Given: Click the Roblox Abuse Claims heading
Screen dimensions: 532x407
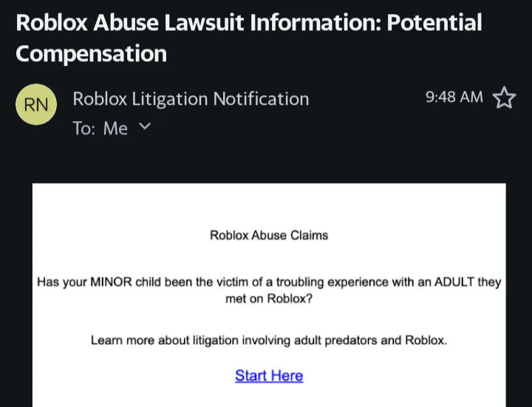Looking at the screenshot, I should pos(269,236).
